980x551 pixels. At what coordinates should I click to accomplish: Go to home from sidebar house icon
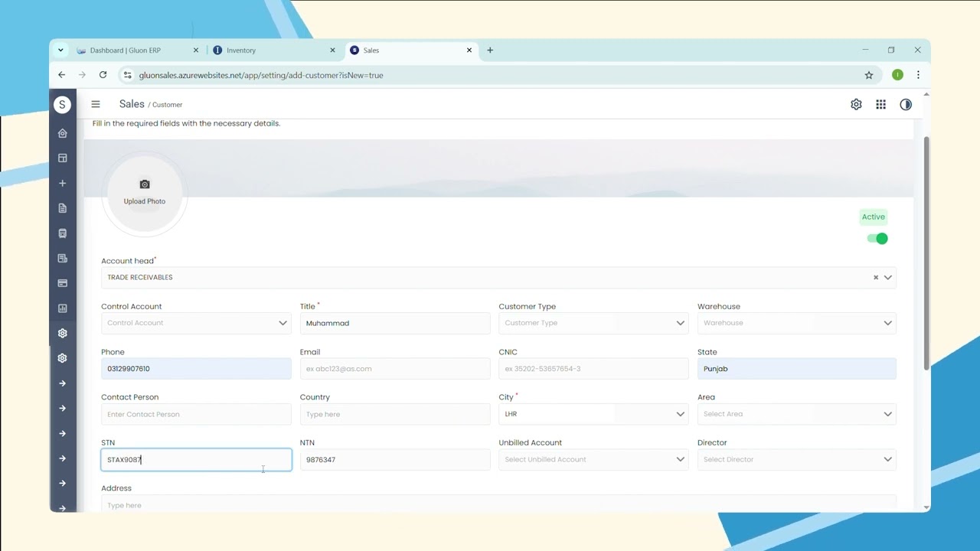tap(63, 133)
